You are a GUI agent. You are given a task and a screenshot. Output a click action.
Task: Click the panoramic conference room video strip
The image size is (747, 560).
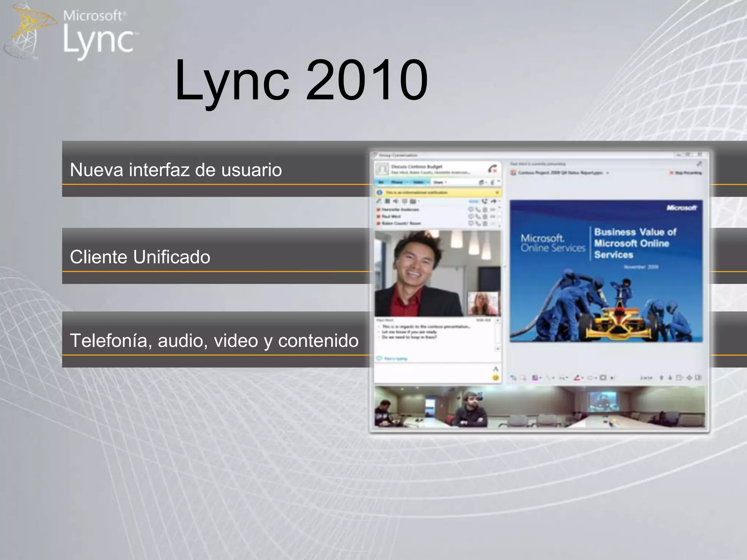click(540, 407)
